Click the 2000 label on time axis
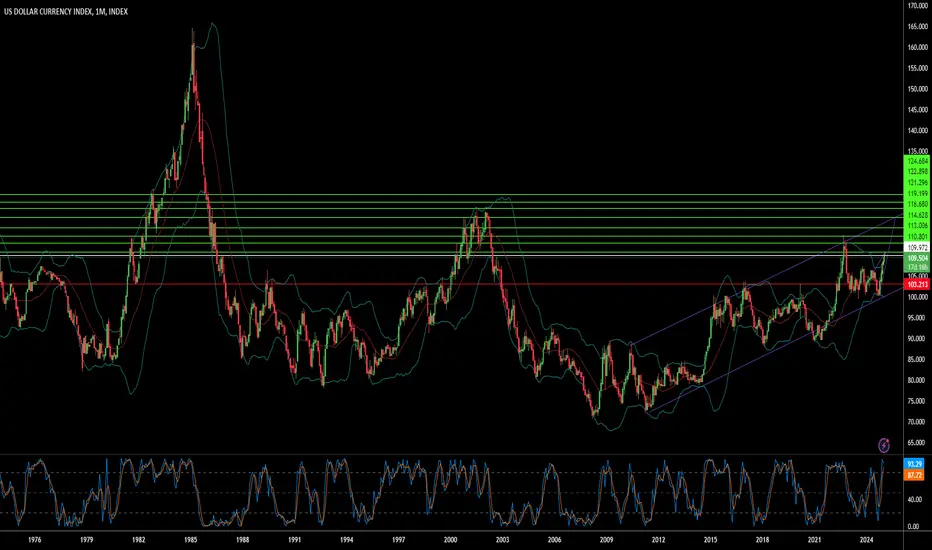 click(x=451, y=540)
